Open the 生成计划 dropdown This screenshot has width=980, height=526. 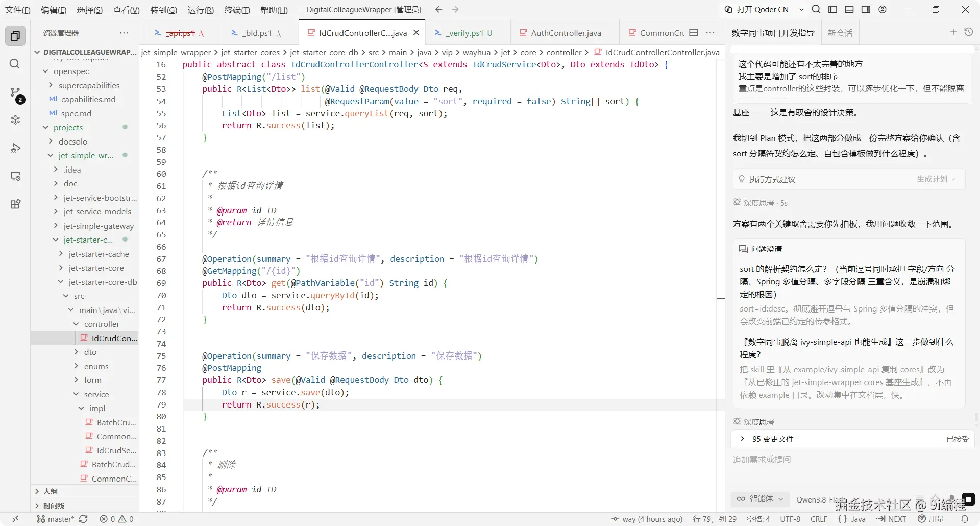(936, 179)
